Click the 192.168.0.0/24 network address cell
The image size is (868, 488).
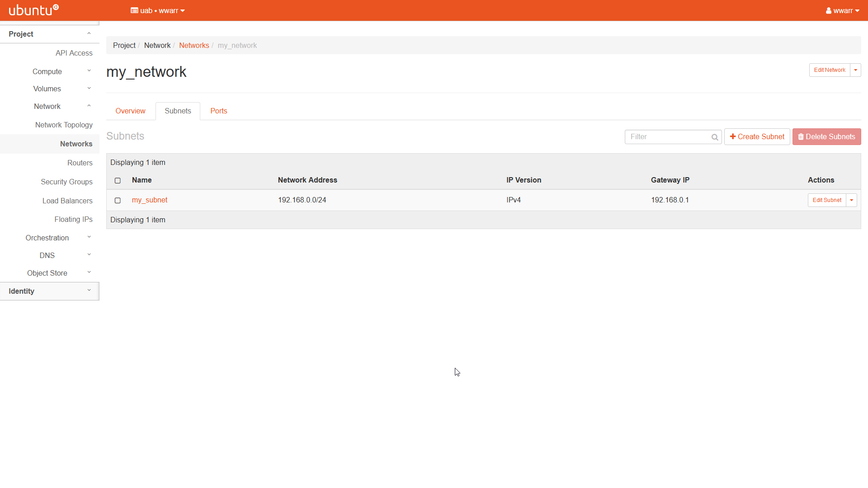(x=302, y=200)
